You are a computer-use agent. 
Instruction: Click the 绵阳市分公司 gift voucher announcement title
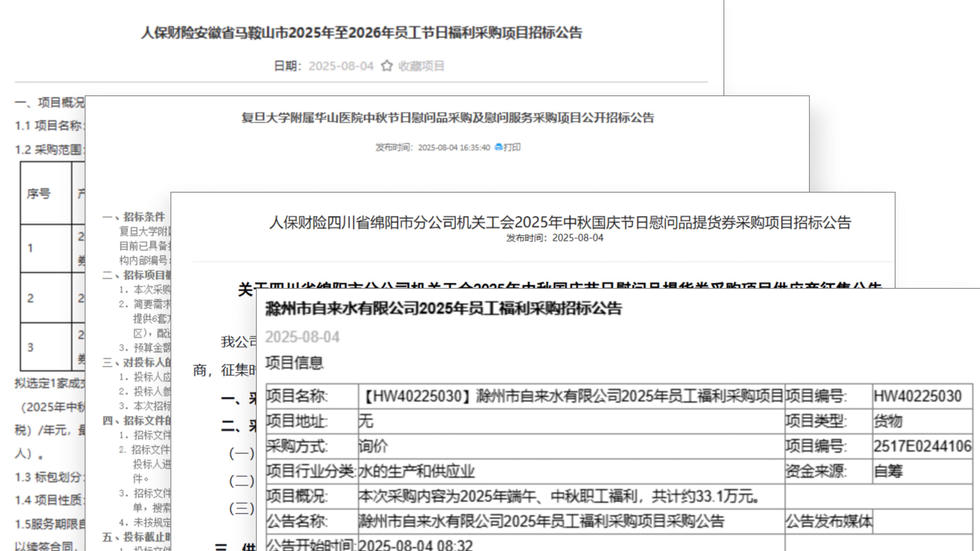(x=560, y=222)
